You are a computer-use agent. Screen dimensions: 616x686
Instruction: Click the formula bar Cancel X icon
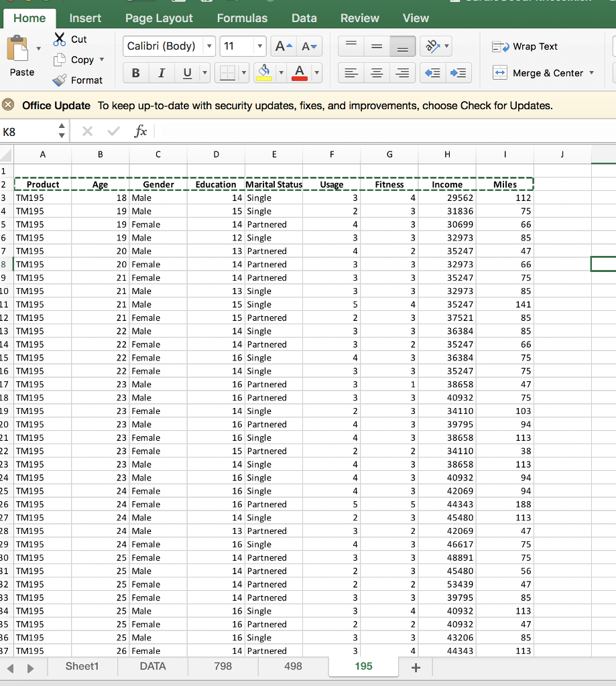coord(88,131)
